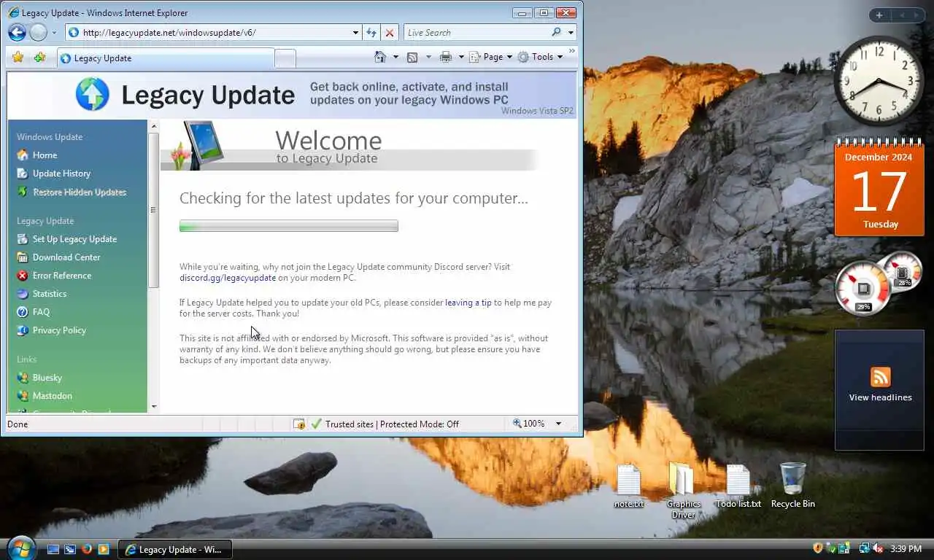The height and width of the screenshot is (560, 934).
Task: Click Legacy Update taskbar button
Action: tap(175, 550)
